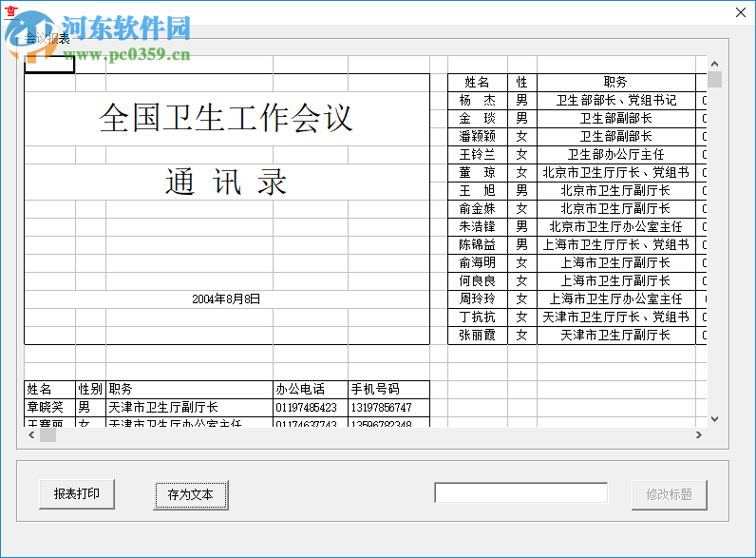The height and width of the screenshot is (558, 756).
Task: Select the cell 卫生部部长、党组书记
Action: click(x=616, y=101)
